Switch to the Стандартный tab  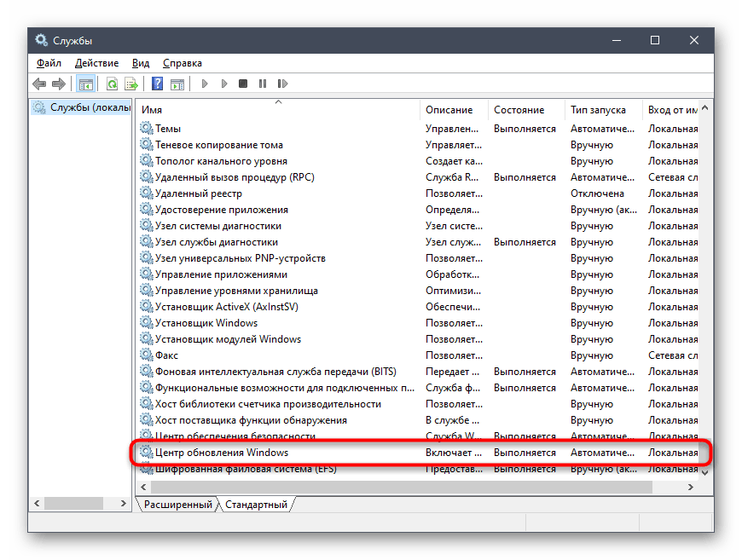tap(255, 505)
